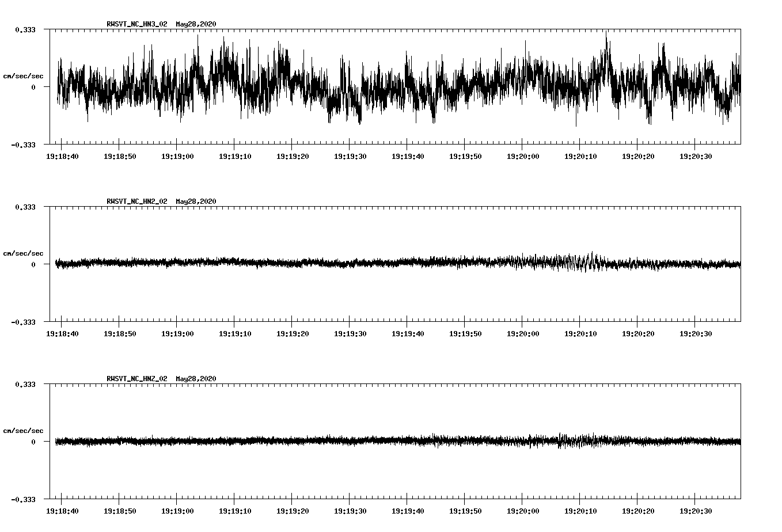This screenshot has height=532, width=782.
Task: Click the RWSVT_NC_HNZ_02 plot title
Action: 137,379
